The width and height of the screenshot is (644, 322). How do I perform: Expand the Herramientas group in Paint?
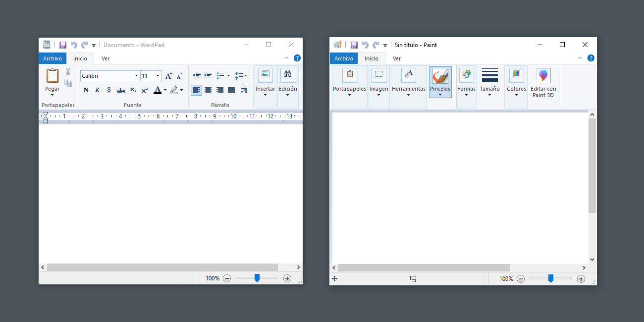pyautogui.click(x=409, y=87)
